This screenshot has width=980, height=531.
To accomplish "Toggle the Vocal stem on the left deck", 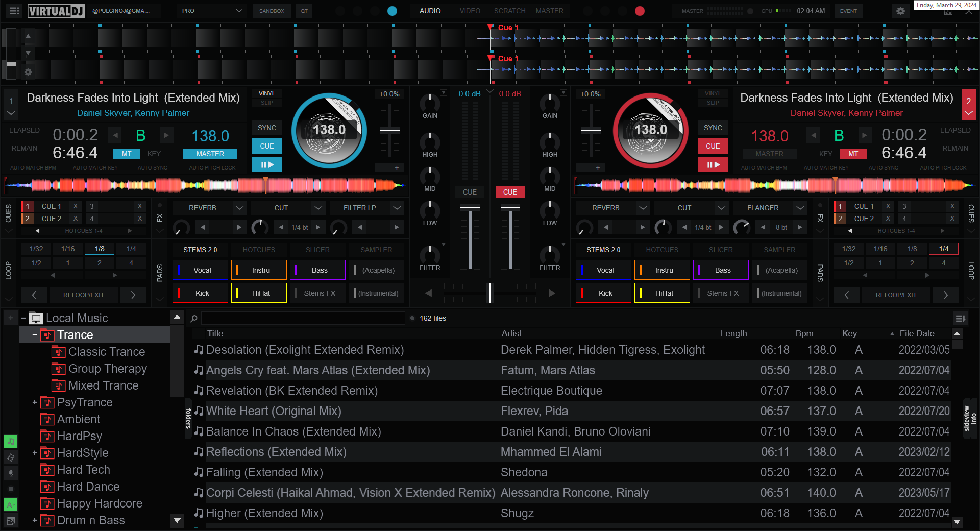I will tap(200, 270).
